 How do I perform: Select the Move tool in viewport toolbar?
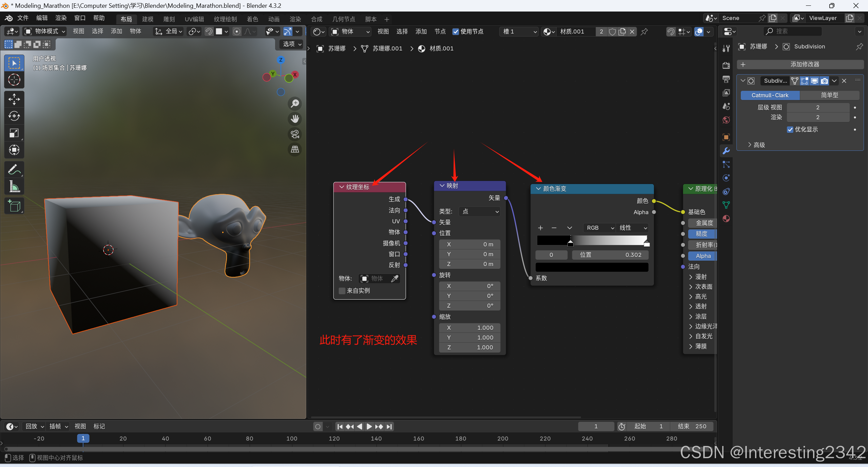(x=14, y=99)
